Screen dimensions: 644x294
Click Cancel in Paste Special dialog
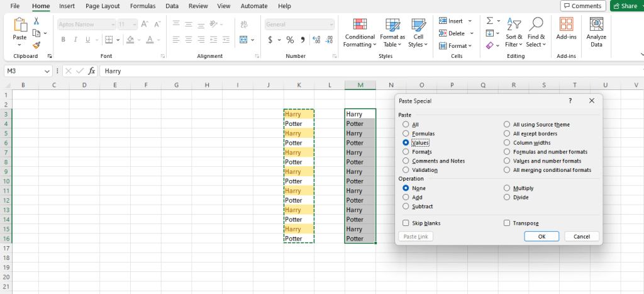[x=581, y=237]
